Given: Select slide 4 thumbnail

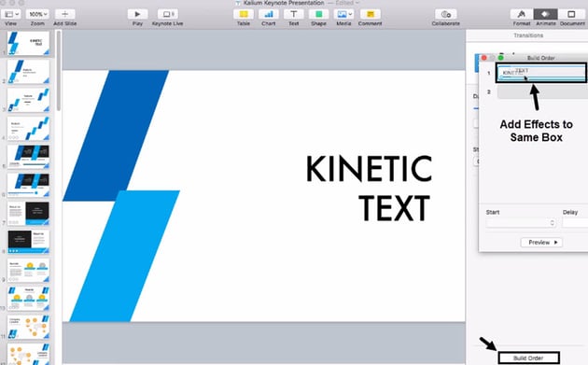Looking at the screenshot, I should coord(29,128).
